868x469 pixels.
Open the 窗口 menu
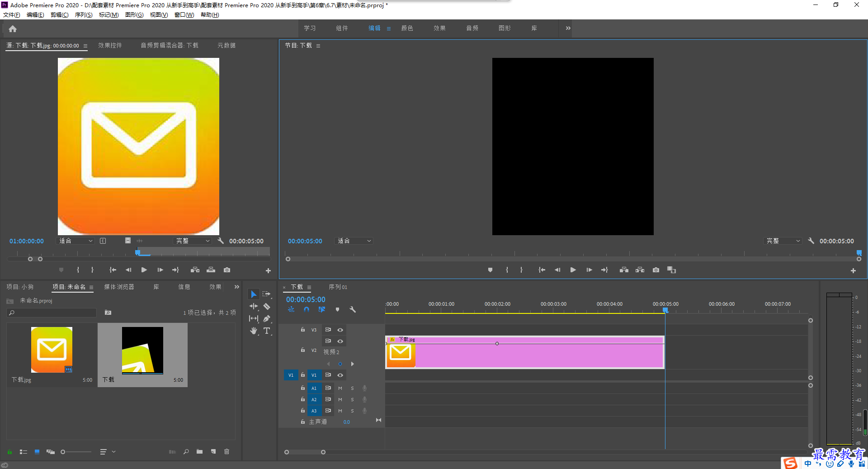[x=184, y=15]
